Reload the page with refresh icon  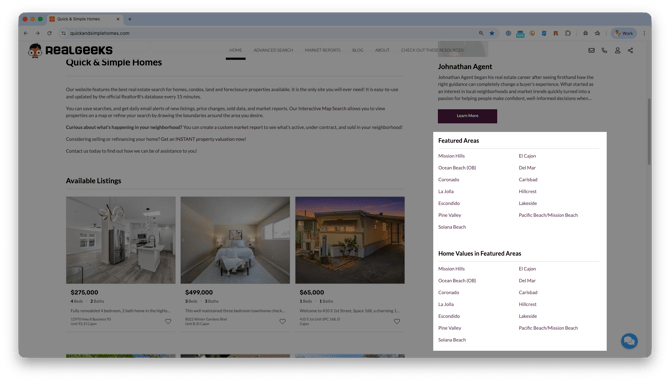coord(50,33)
